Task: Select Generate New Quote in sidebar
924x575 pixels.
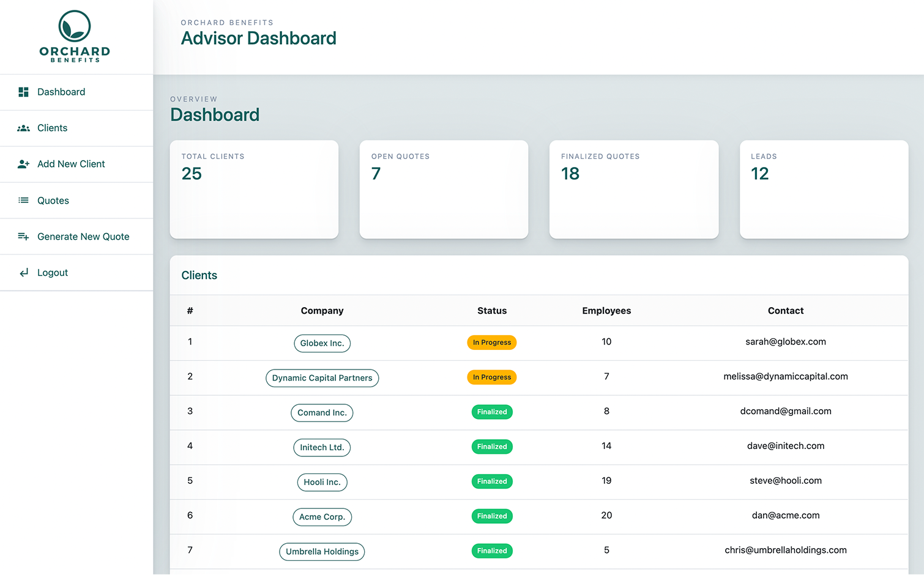Action: pos(83,237)
